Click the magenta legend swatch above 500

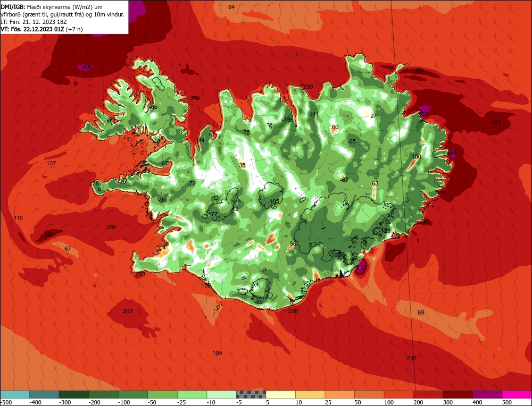pos(517,394)
